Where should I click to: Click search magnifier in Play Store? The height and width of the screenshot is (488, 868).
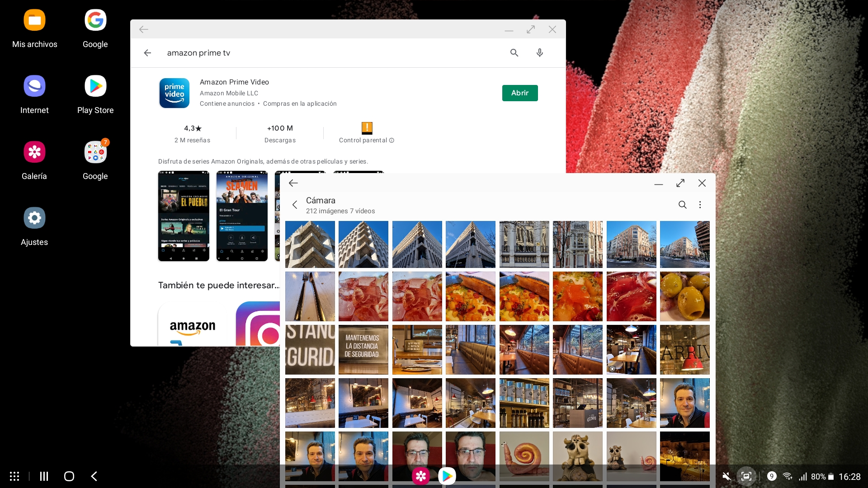pyautogui.click(x=514, y=53)
